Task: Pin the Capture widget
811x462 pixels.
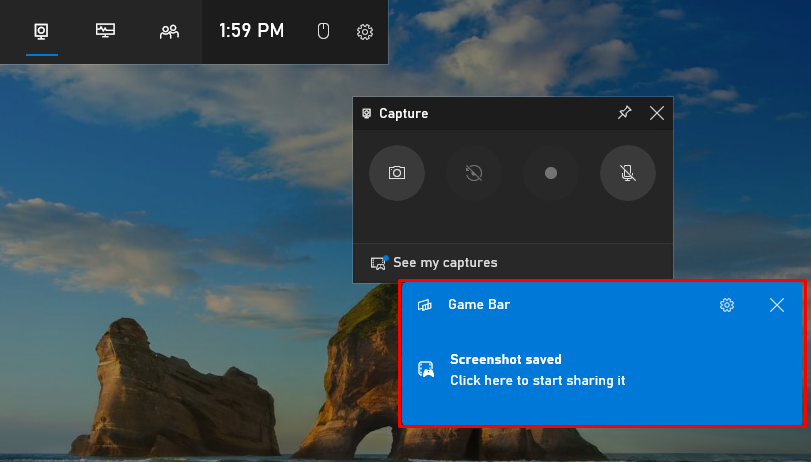Action: tap(624, 113)
